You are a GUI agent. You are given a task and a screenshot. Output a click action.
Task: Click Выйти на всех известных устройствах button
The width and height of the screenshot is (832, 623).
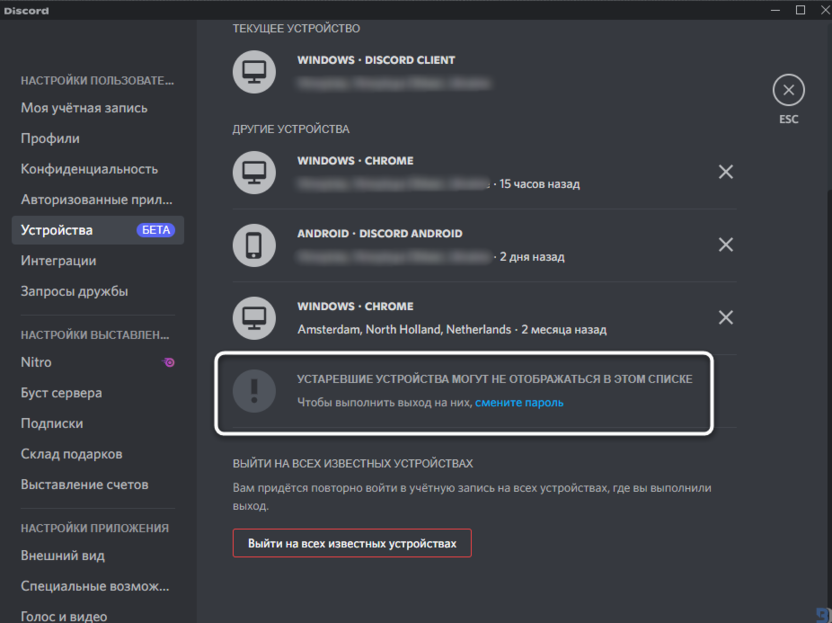coord(352,543)
